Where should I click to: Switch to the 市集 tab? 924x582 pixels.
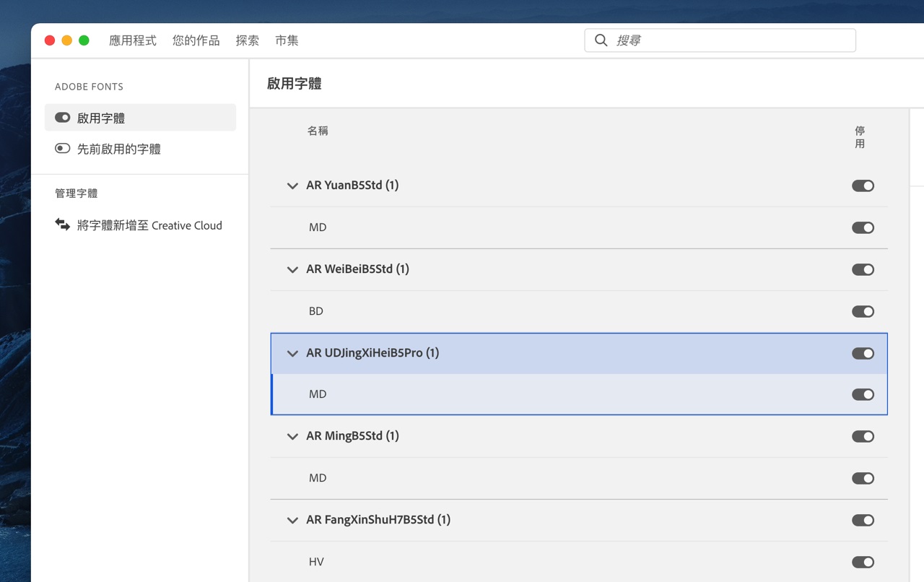click(287, 40)
